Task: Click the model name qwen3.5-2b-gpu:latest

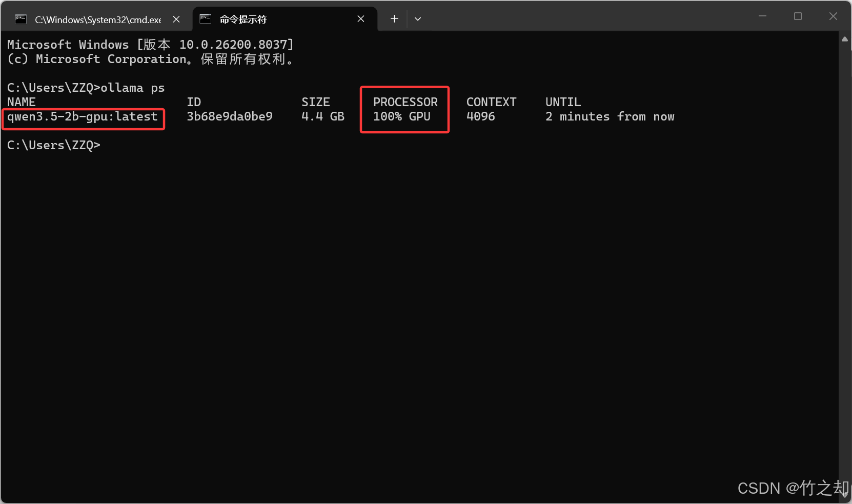Action: tap(83, 117)
